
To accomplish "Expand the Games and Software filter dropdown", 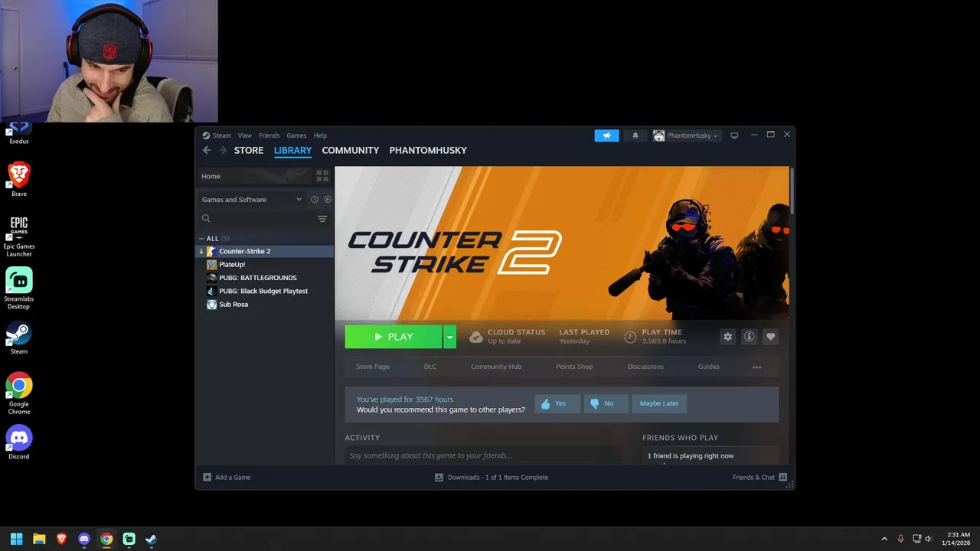I will pyautogui.click(x=251, y=200).
